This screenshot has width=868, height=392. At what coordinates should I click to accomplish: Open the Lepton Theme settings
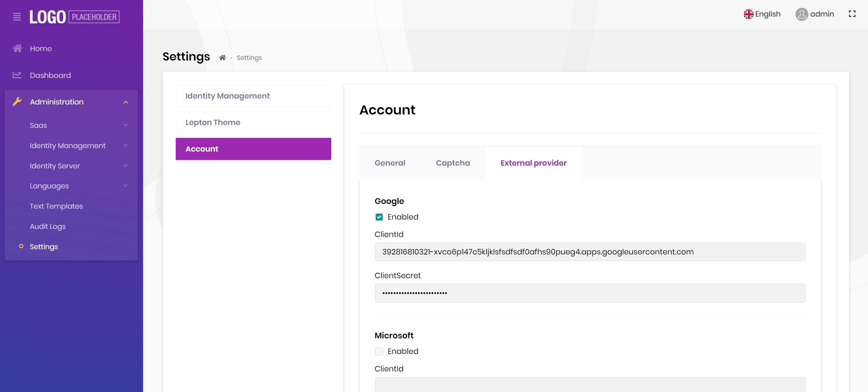coord(253,122)
